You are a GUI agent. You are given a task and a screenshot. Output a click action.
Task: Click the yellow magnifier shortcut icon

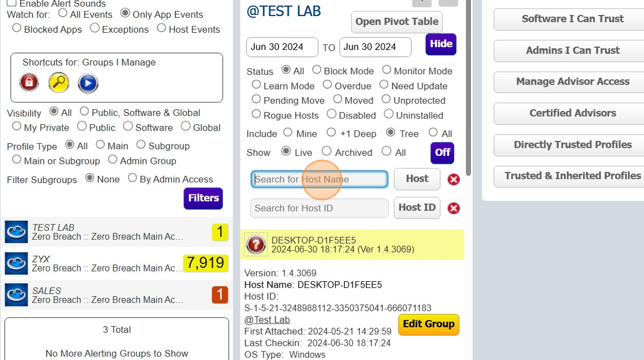pos(59,83)
